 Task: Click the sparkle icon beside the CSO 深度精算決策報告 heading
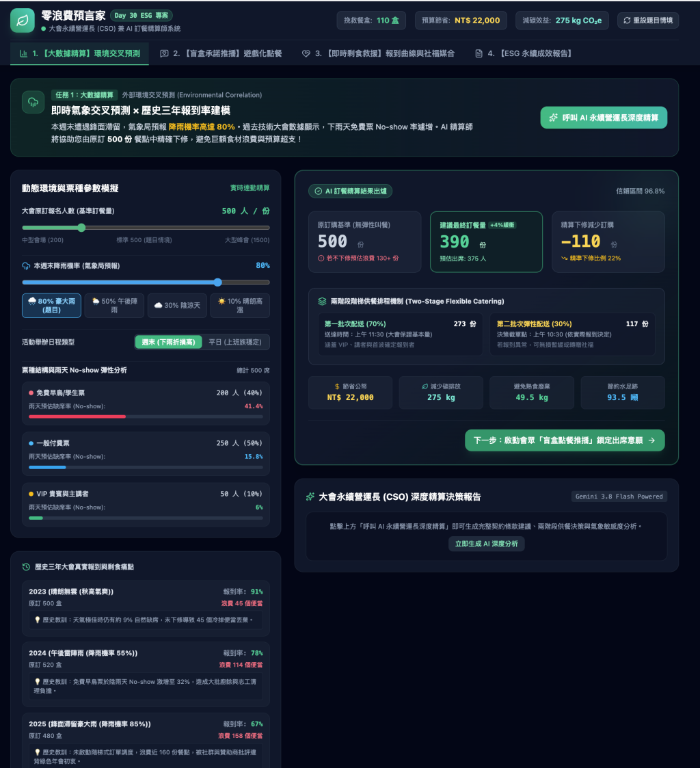(310, 496)
